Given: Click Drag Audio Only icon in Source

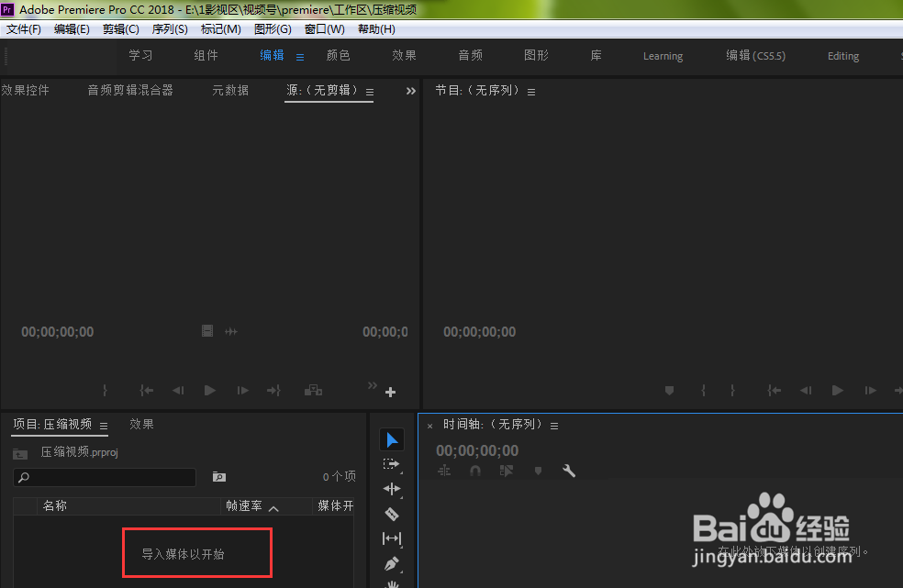Looking at the screenshot, I should click(231, 332).
